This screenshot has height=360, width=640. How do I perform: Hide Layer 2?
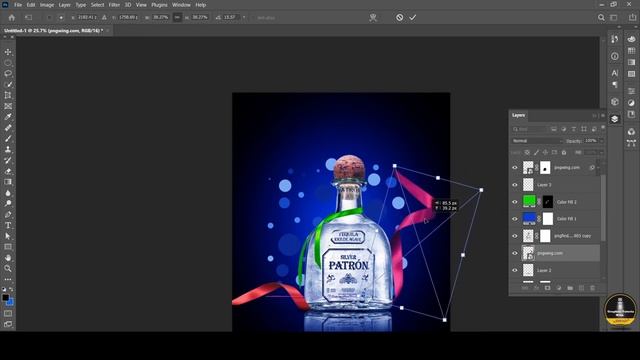pyautogui.click(x=515, y=270)
